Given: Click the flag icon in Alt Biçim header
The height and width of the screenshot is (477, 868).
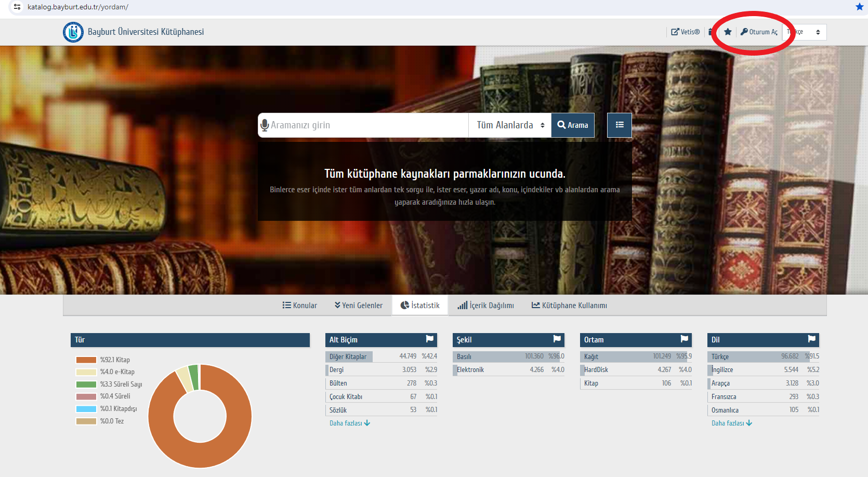Looking at the screenshot, I should 429,339.
